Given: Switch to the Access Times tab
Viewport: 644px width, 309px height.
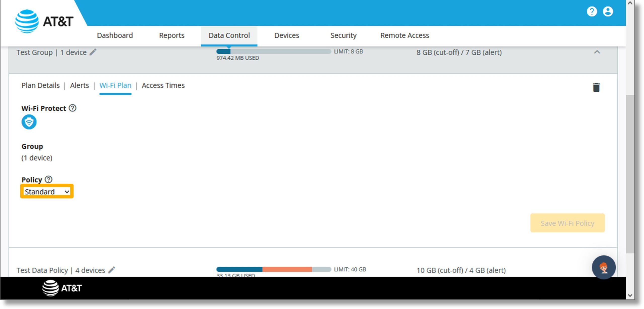Looking at the screenshot, I should [x=163, y=86].
